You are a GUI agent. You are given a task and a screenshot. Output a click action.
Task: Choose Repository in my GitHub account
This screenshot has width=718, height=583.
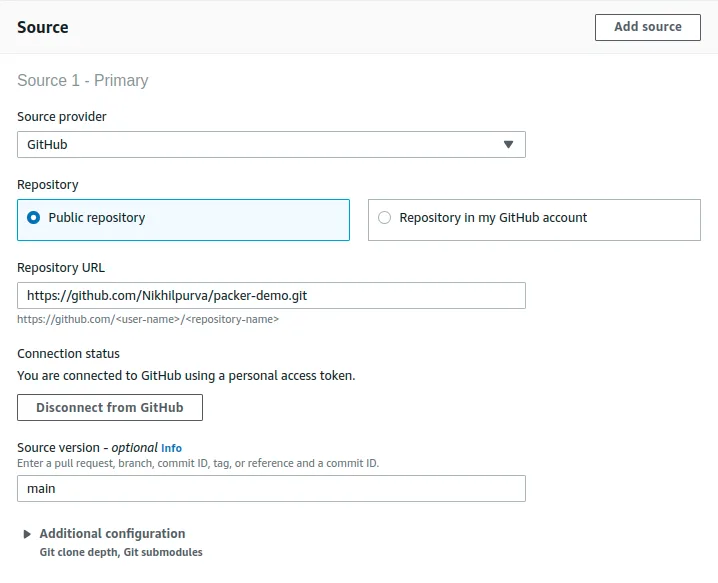tap(534, 220)
